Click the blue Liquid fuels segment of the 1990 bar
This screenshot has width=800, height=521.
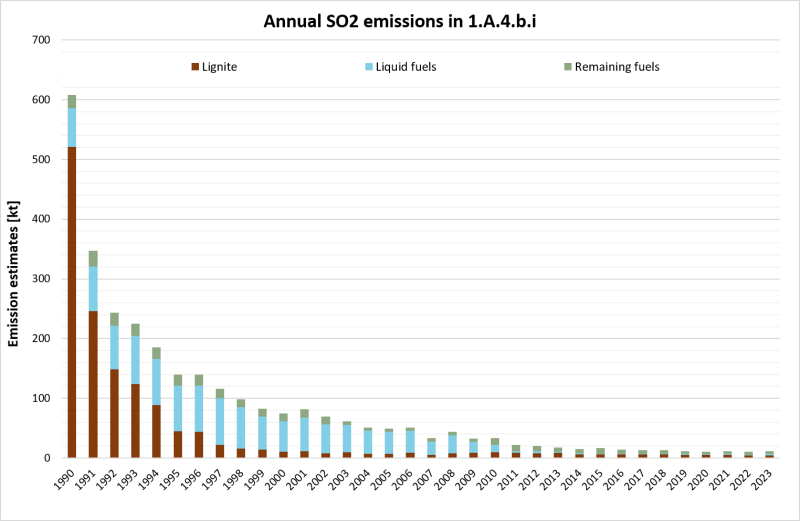72,128
